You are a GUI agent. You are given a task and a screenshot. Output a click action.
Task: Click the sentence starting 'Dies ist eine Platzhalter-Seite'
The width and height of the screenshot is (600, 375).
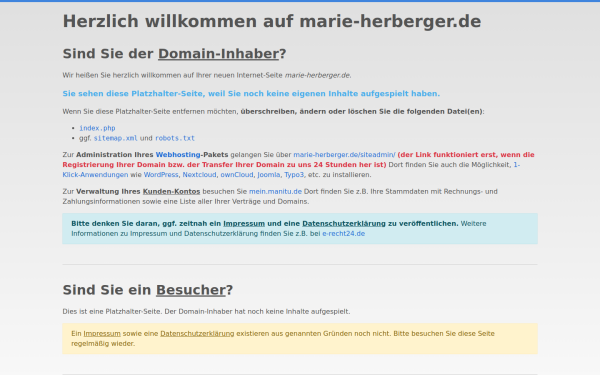point(206,311)
